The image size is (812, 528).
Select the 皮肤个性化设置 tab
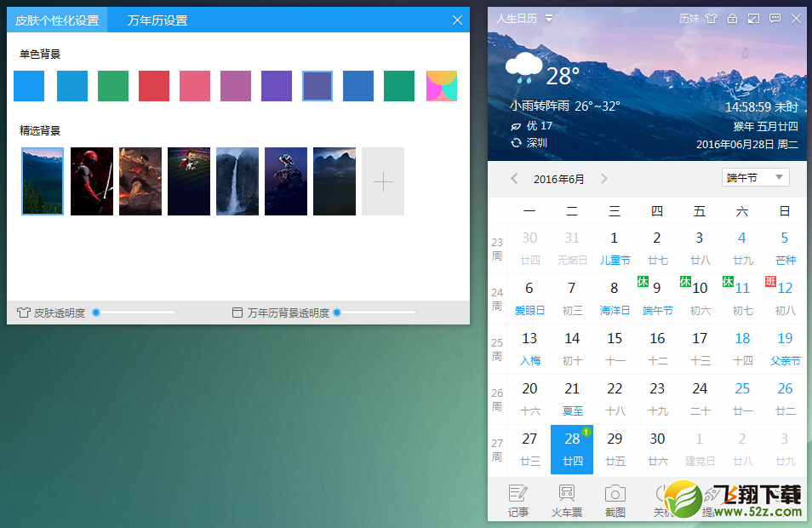point(57,20)
